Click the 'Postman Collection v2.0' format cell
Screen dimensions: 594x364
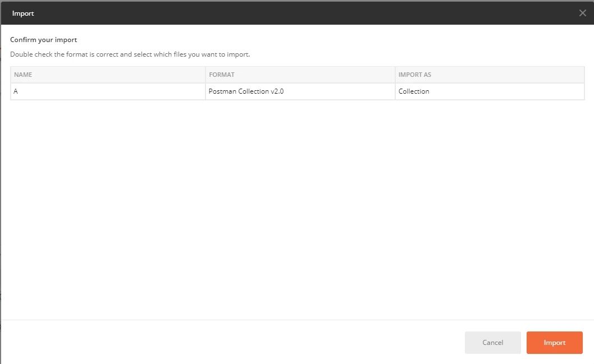(x=246, y=91)
